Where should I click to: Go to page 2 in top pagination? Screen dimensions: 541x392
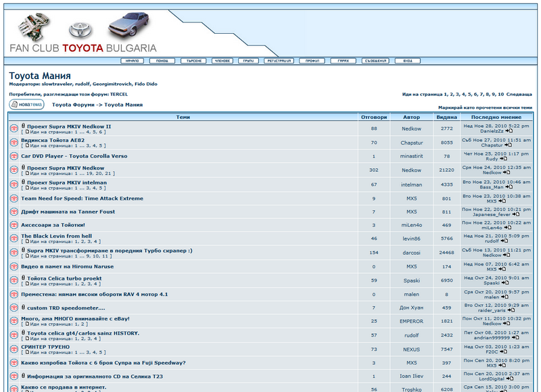pyautogui.click(x=451, y=94)
